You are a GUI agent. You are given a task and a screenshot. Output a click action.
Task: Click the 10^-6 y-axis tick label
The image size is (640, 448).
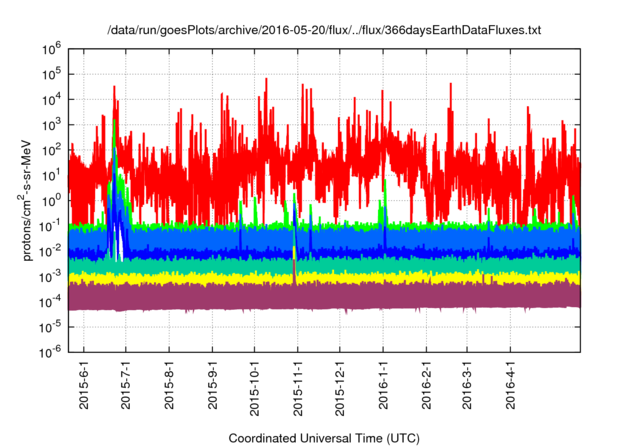pos(50,352)
